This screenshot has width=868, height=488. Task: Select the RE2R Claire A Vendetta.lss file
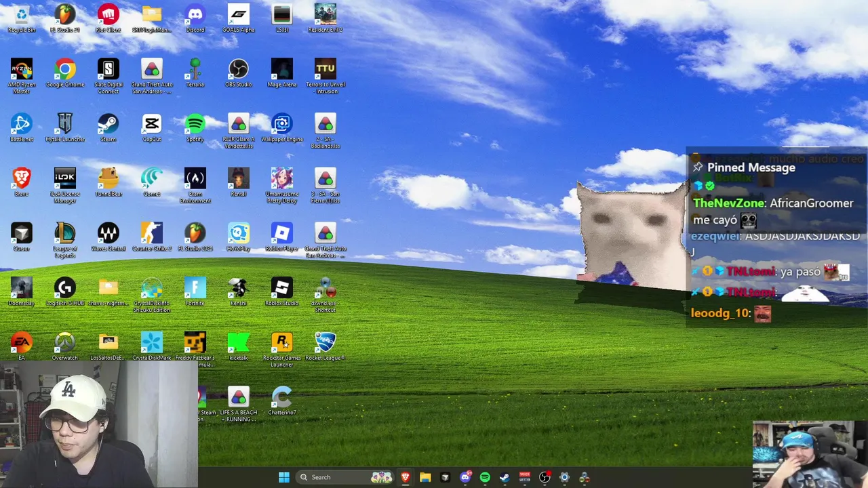pyautogui.click(x=239, y=131)
